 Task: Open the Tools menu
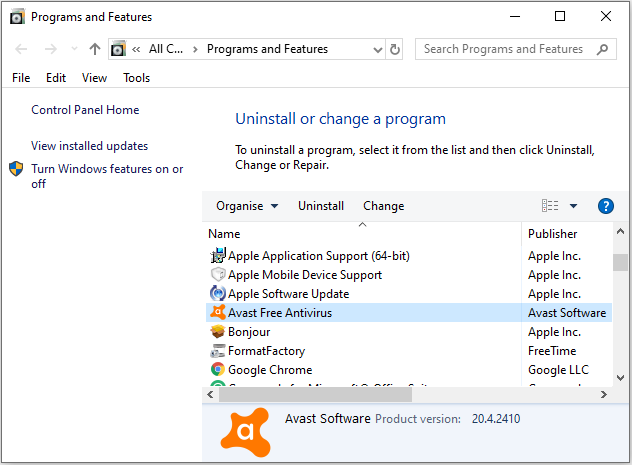137,78
